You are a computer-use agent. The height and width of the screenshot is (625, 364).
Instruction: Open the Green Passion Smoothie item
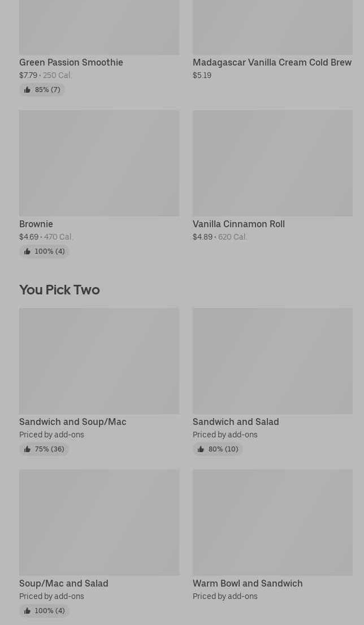71,62
